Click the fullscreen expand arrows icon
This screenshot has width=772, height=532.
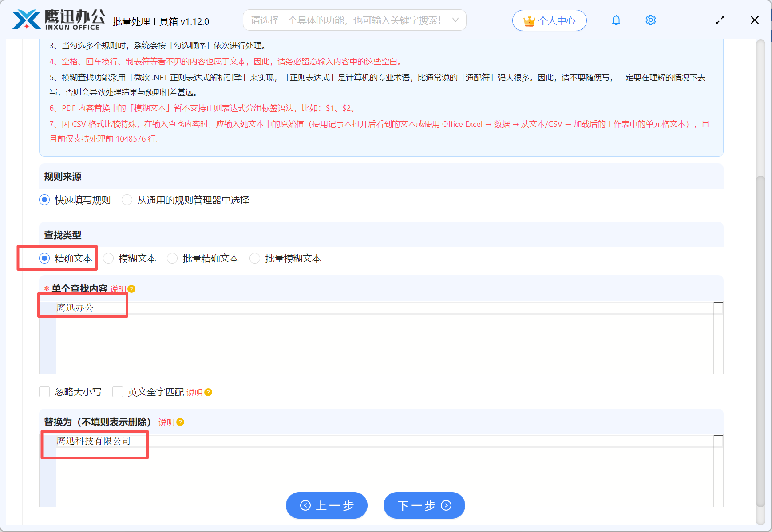(x=720, y=20)
